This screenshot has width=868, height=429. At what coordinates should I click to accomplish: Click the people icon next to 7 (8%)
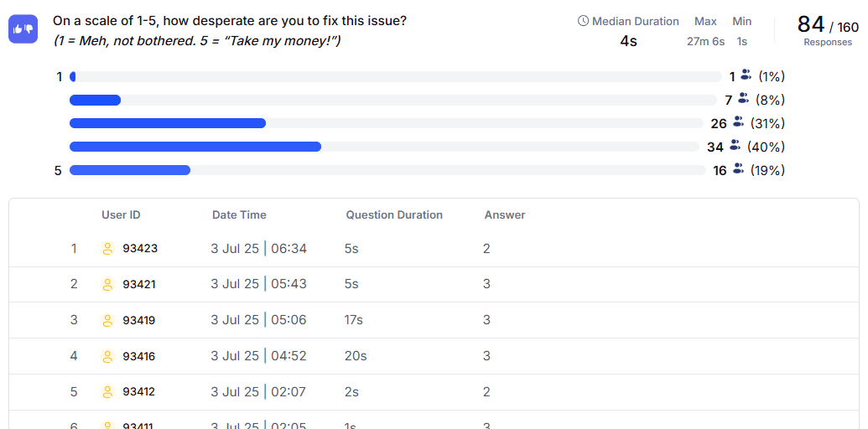(x=742, y=99)
